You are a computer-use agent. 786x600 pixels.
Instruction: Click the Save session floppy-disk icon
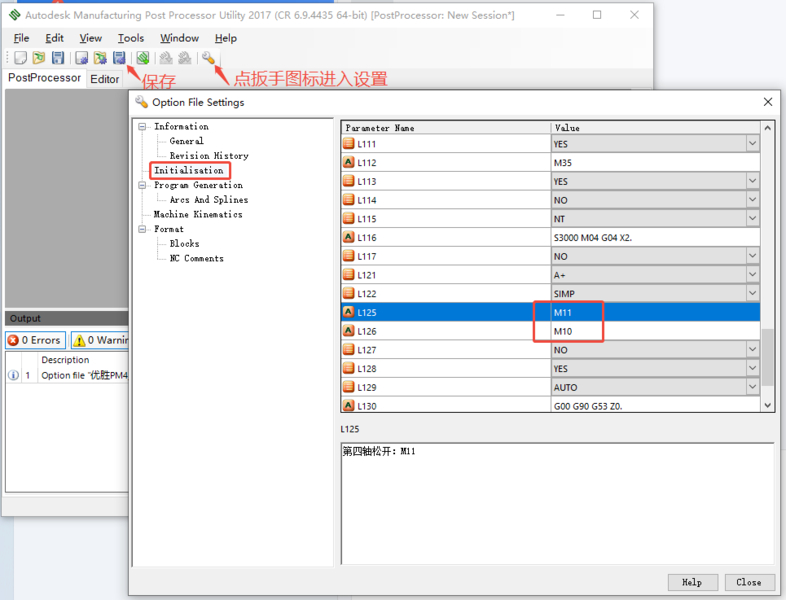58,59
